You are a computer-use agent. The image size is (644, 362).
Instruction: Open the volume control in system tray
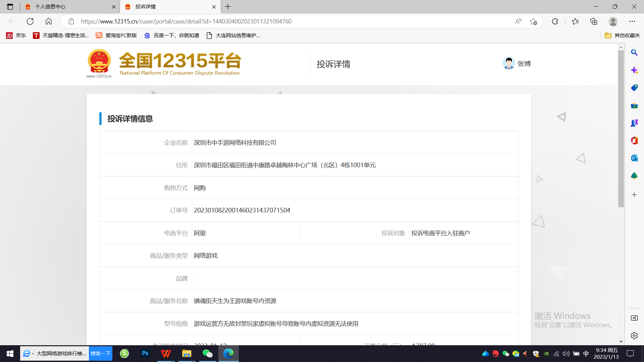click(x=566, y=354)
